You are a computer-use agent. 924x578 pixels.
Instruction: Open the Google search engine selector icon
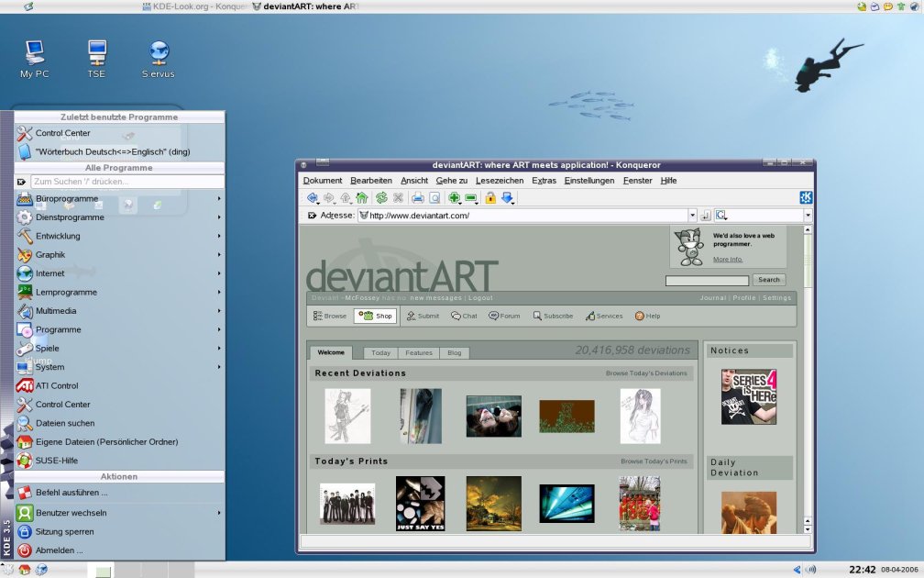(x=720, y=216)
